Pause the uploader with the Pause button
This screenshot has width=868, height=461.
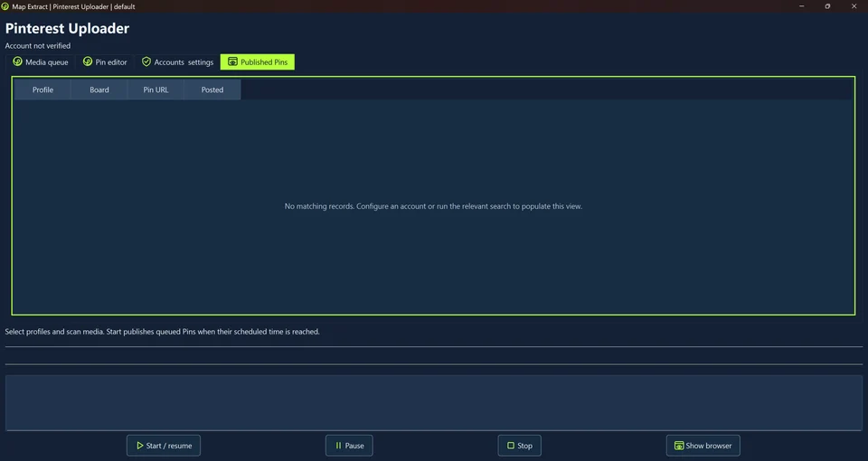tap(349, 446)
